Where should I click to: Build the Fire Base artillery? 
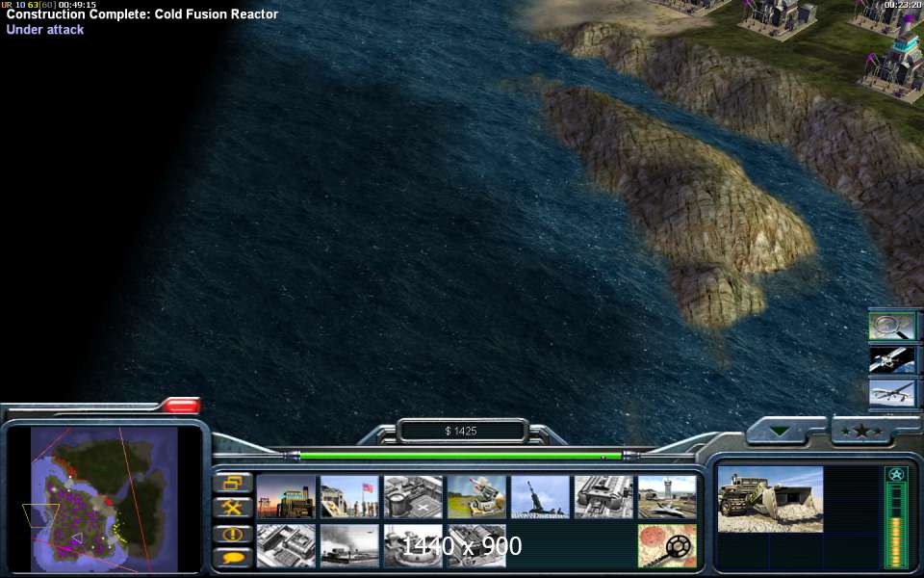(540, 497)
